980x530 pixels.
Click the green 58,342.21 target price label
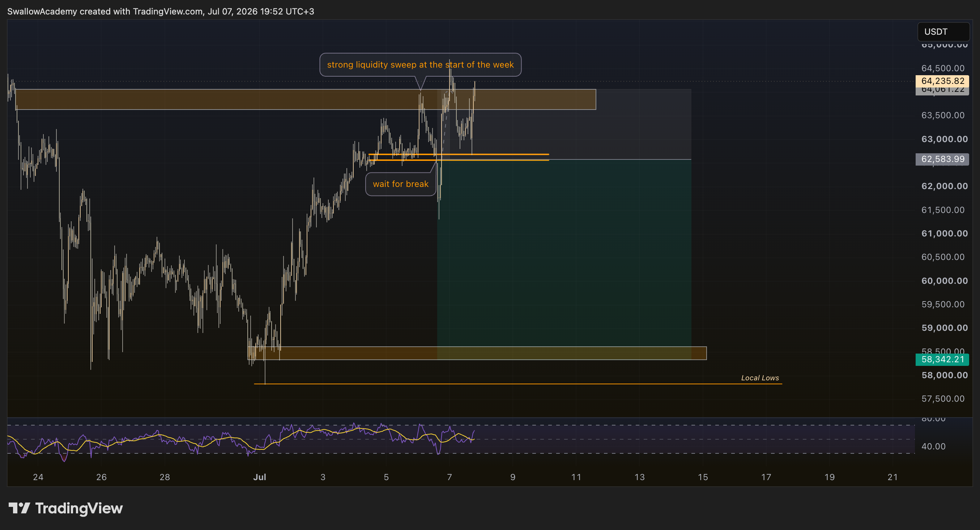pos(942,360)
